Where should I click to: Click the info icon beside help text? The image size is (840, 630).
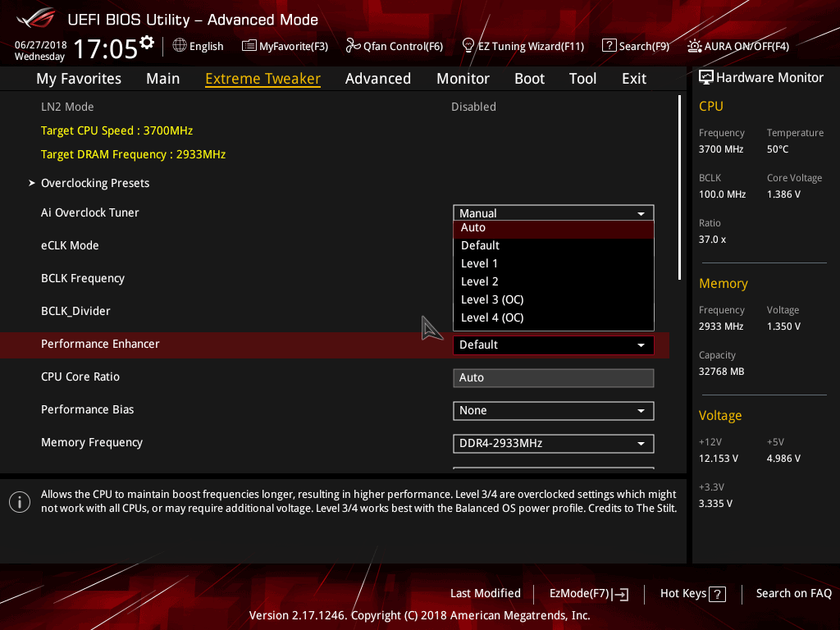(20, 502)
